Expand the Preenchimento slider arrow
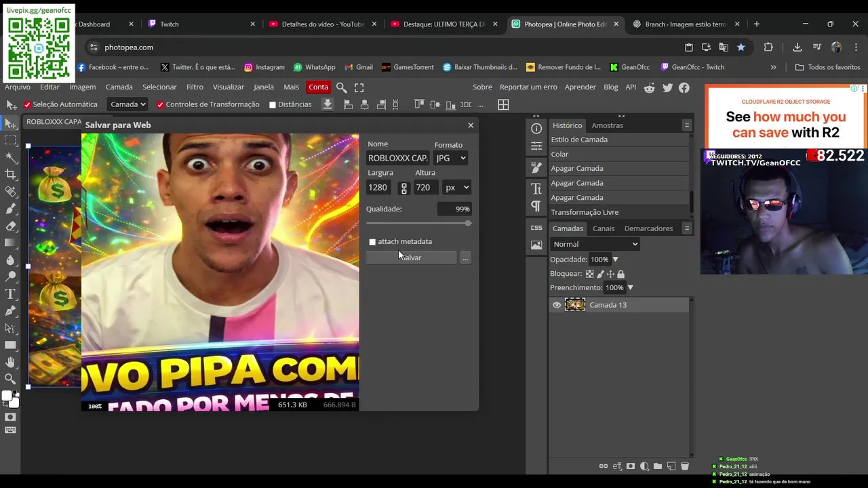868x488 pixels. pos(630,288)
